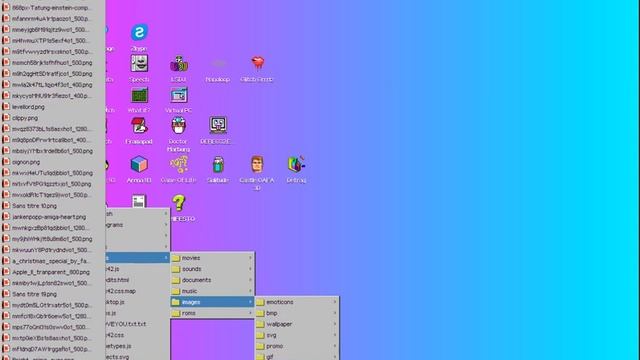The image size is (640, 360).
Task: Launch Glitch Grrrlz lips icon
Action: (257, 63)
